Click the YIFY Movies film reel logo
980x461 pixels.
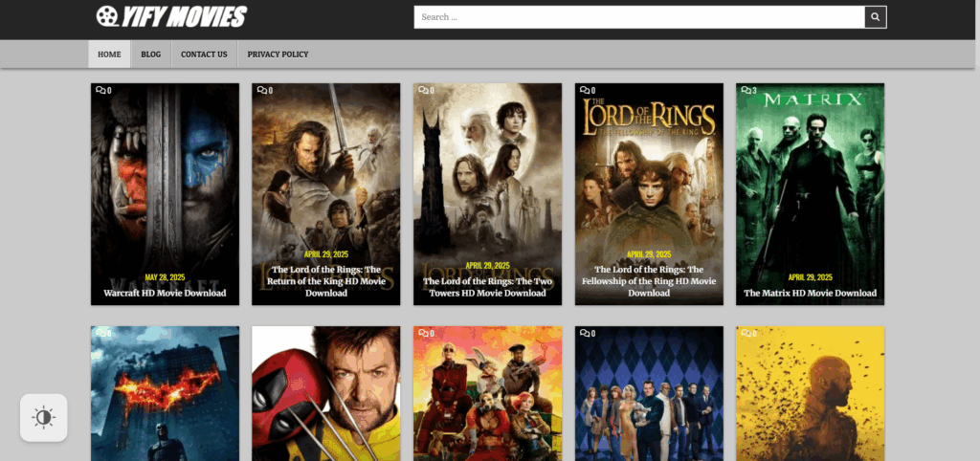tap(108, 16)
